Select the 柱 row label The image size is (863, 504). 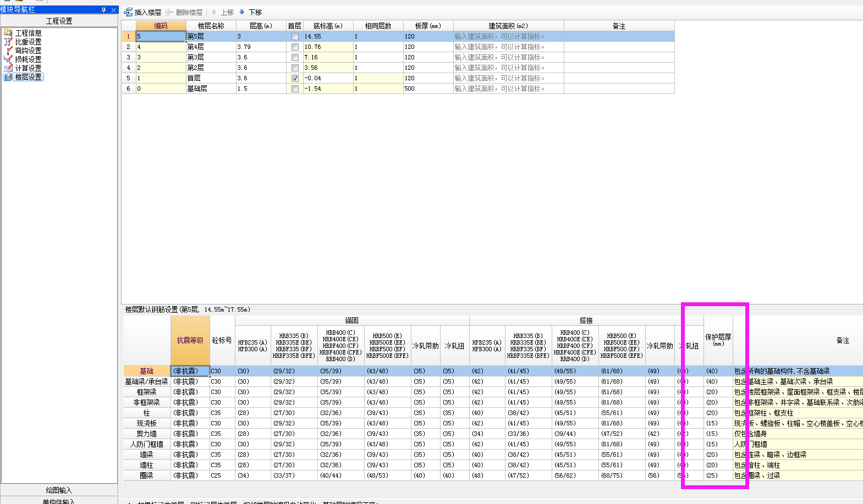coord(147,413)
